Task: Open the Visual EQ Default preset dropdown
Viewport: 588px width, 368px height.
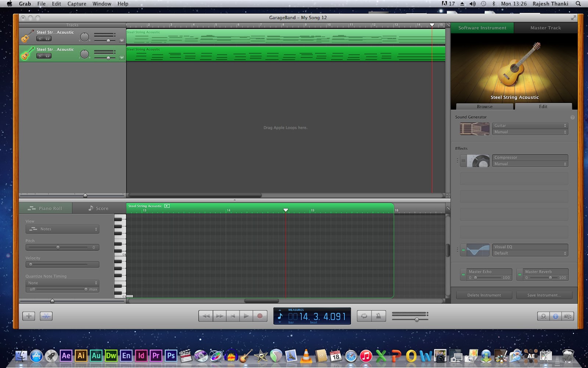Action: (x=530, y=254)
